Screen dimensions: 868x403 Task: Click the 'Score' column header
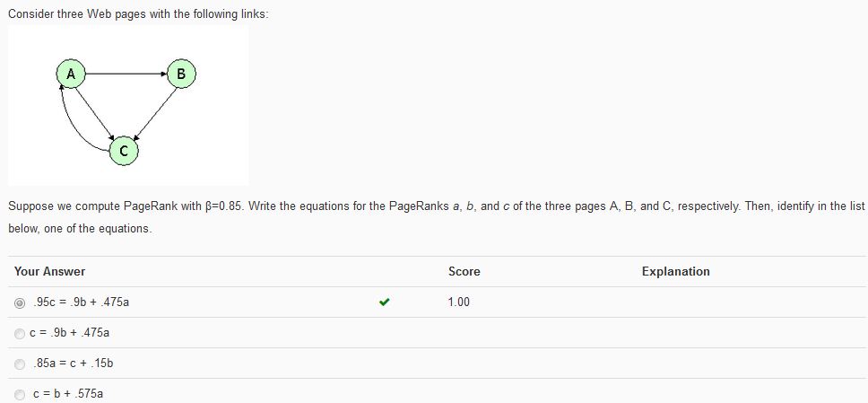click(464, 272)
